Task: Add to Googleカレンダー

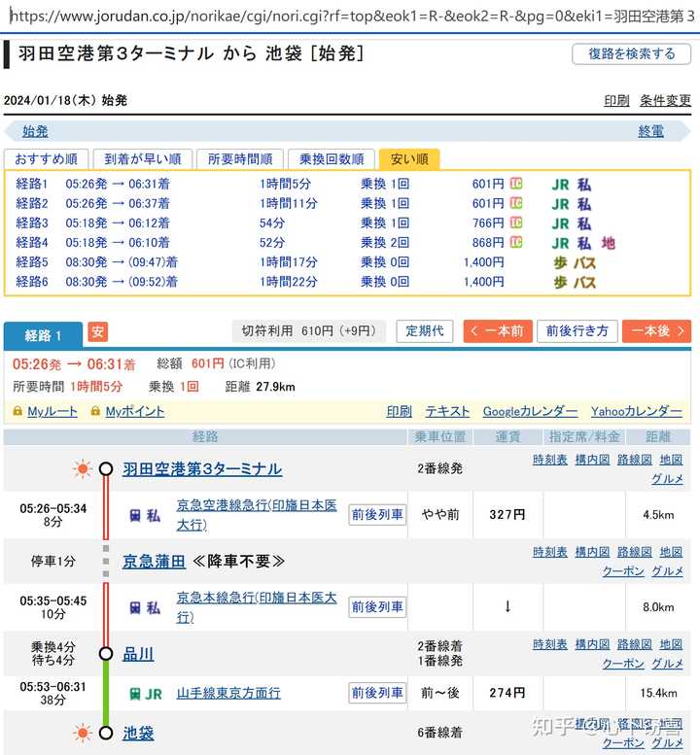Action: click(531, 412)
